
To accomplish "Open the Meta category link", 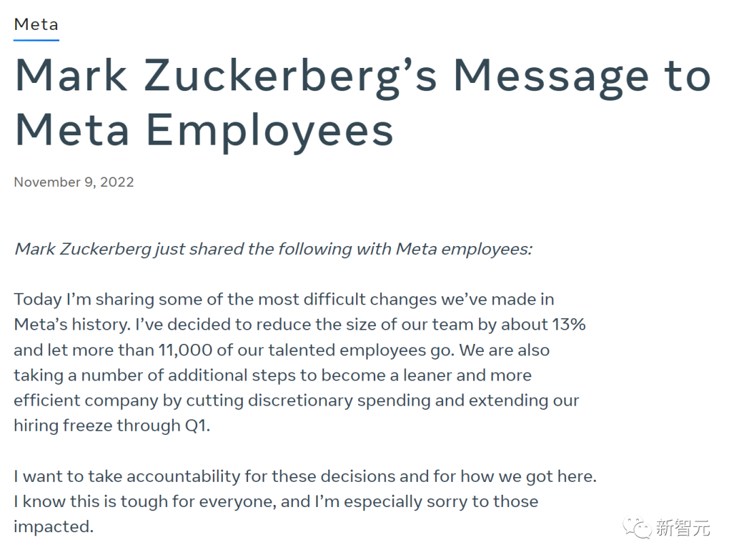I will [36, 24].
